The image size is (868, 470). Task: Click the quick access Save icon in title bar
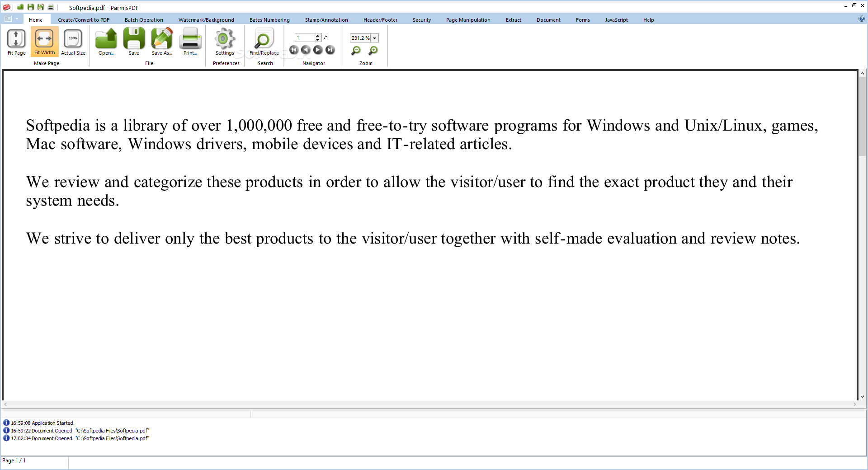click(x=31, y=7)
